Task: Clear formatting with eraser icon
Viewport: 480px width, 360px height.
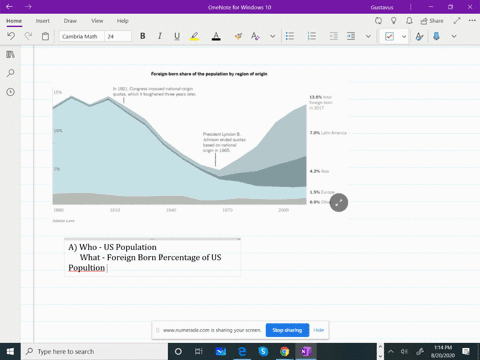Action: point(238,36)
